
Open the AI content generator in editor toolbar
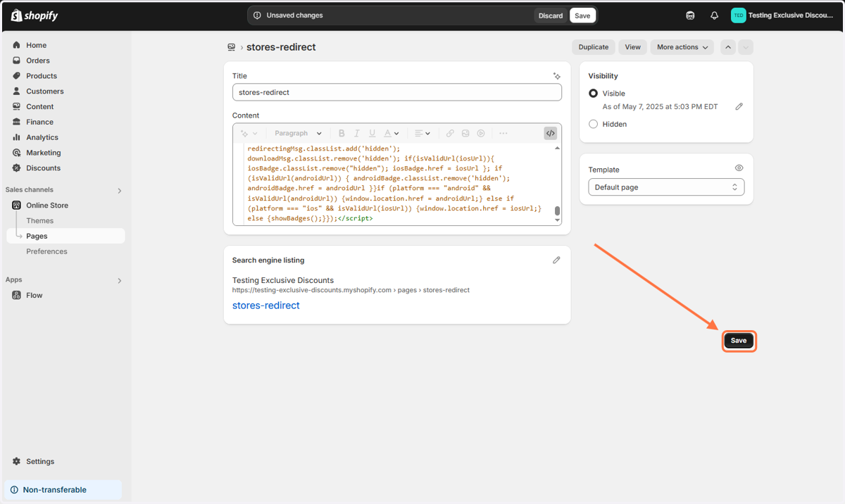click(x=249, y=133)
